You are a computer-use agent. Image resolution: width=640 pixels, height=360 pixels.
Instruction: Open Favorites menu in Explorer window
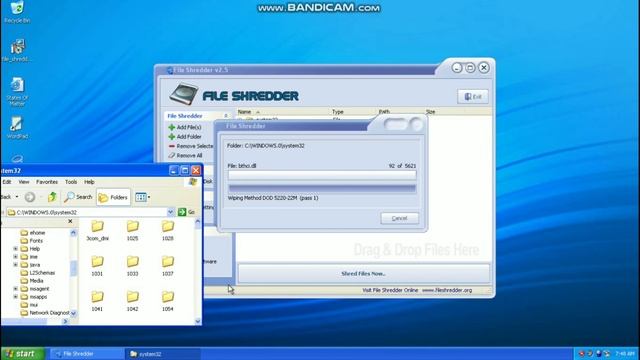[47, 182]
